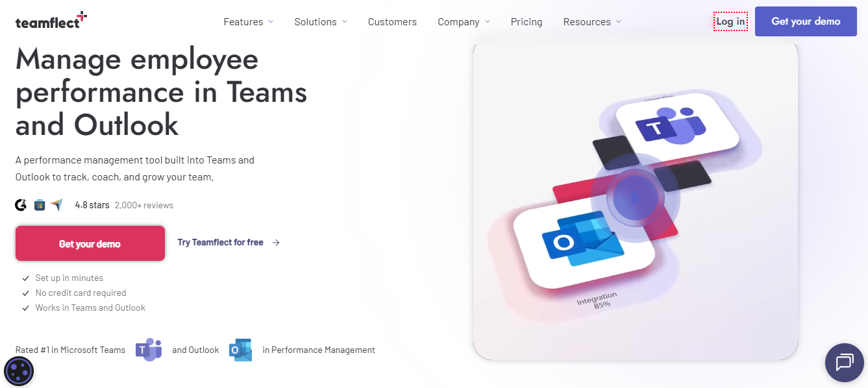Expand the Company dropdown menu
868x388 pixels.
(464, 21)
